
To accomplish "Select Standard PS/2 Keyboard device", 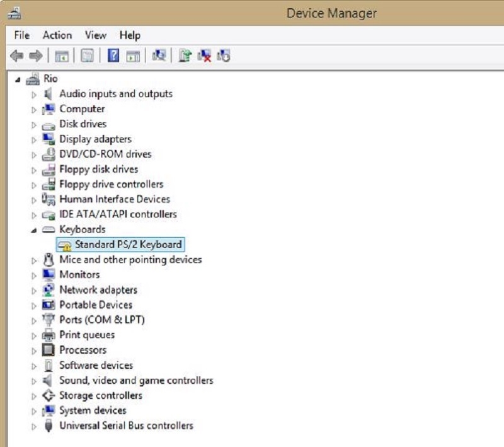I will coord(128,245).
